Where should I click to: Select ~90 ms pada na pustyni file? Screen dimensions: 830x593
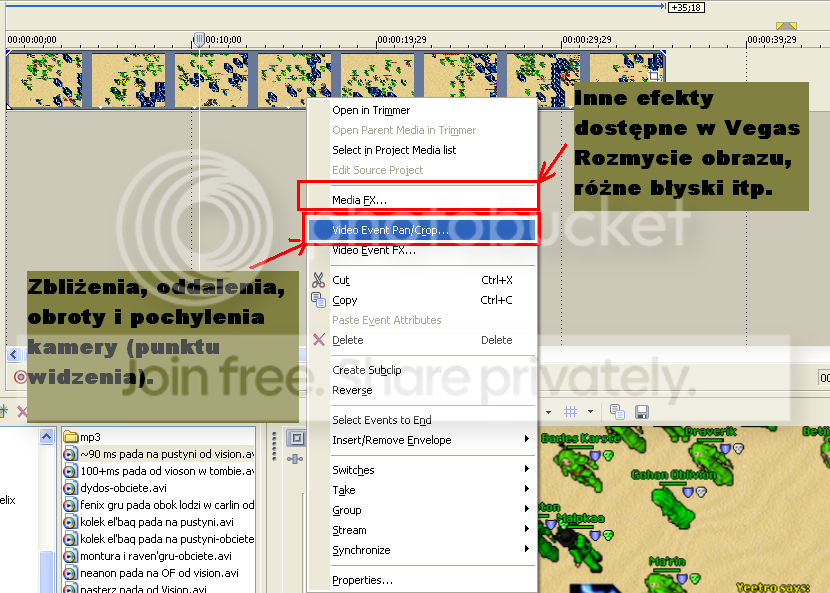pos(159,454)
